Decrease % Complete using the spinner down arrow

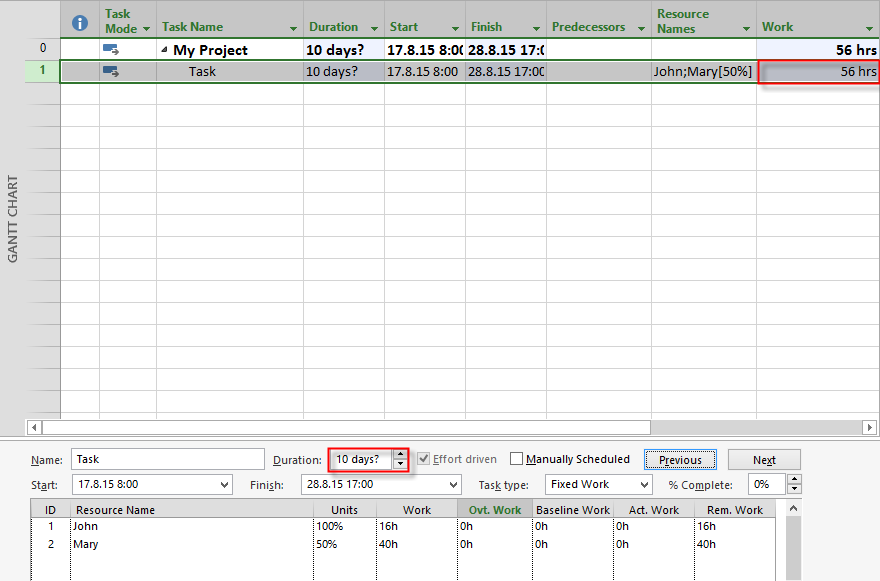coord(794,490)
